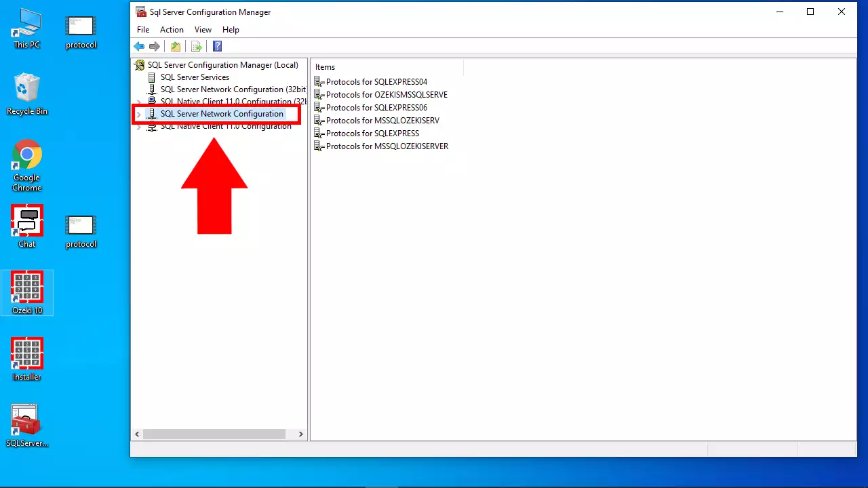This screenshot has width=868, height=488.
Task: Select the SQLServer toolbox desktop shortcut
Action: 26,426
